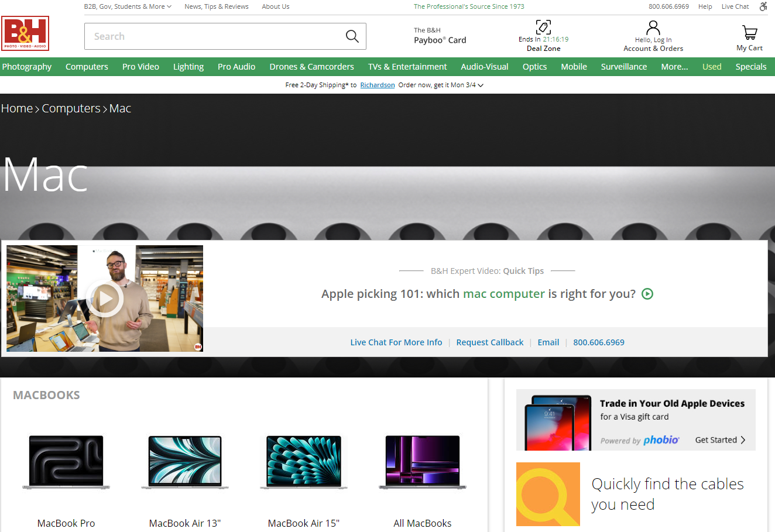Click the accessibility wheelchair icon
Viewport: 775px width, 532px height.
click(x=763, y=6)
